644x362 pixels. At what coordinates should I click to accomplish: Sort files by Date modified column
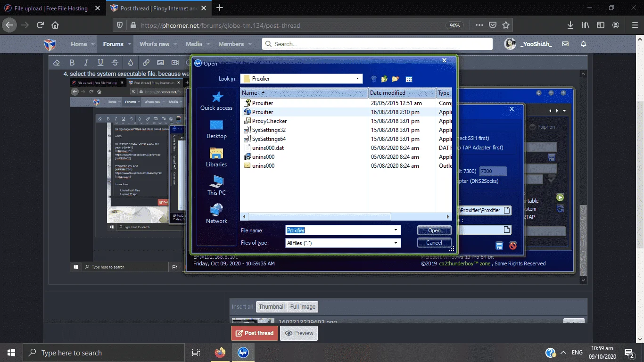point(402,93)
